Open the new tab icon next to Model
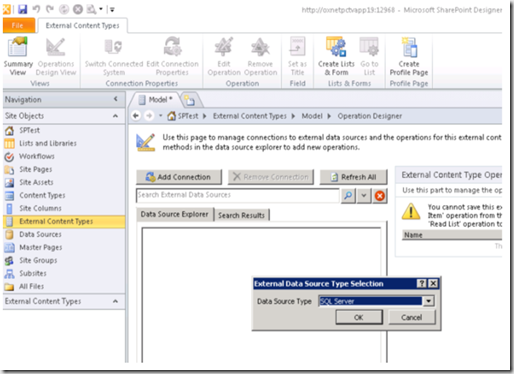 click(189, 100)
